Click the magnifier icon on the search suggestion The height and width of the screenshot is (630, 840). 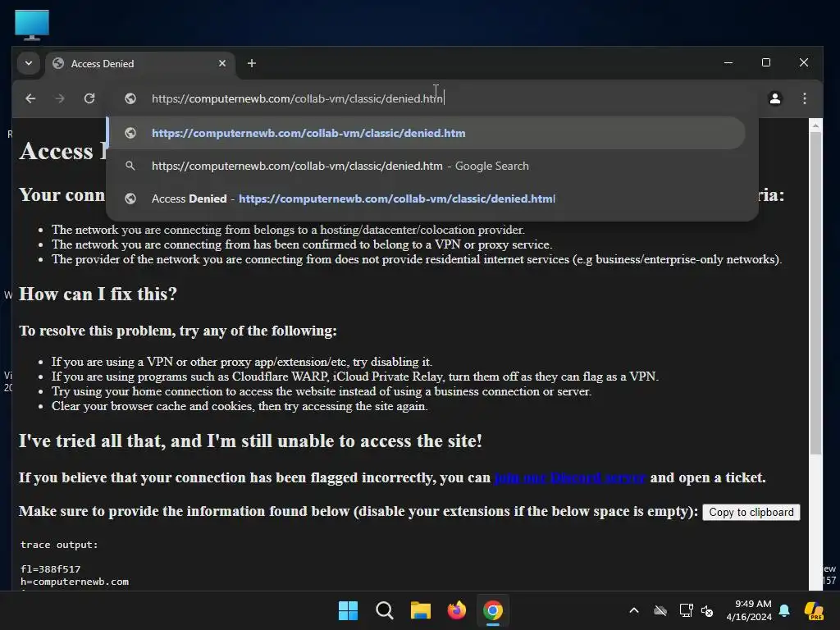point(130,166)
